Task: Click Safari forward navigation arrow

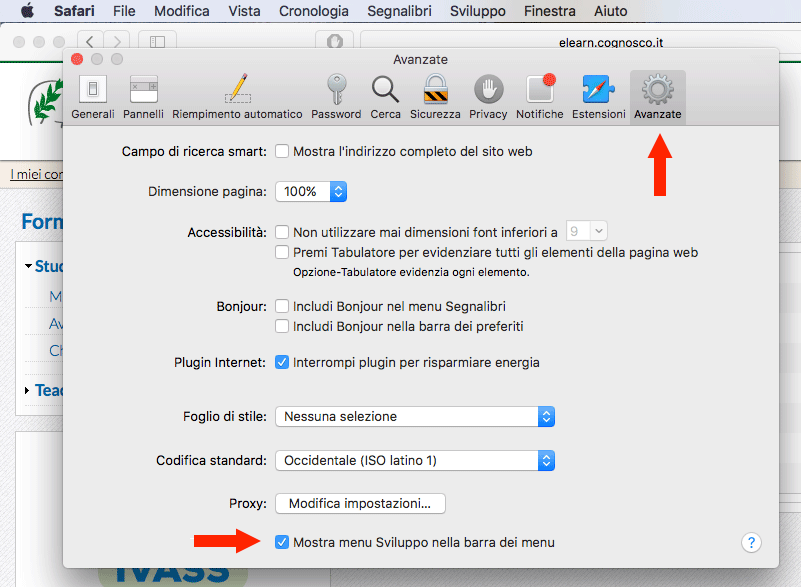Action: point(117,41)
